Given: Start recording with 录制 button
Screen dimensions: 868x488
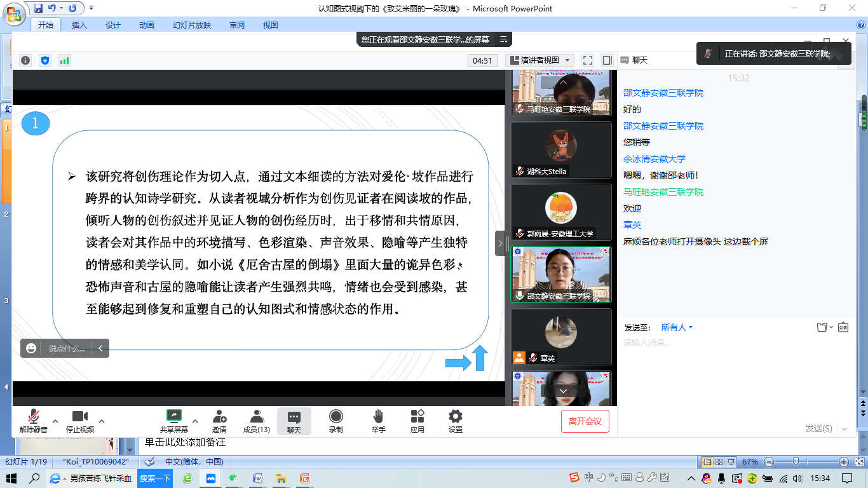Looking at the screenshot, I should pos(336,421).
